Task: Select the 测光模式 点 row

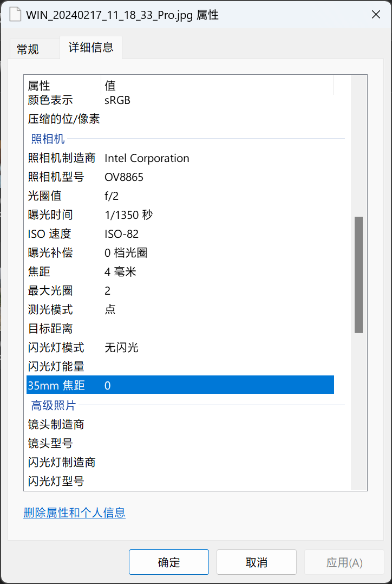Action: point(180,309)
